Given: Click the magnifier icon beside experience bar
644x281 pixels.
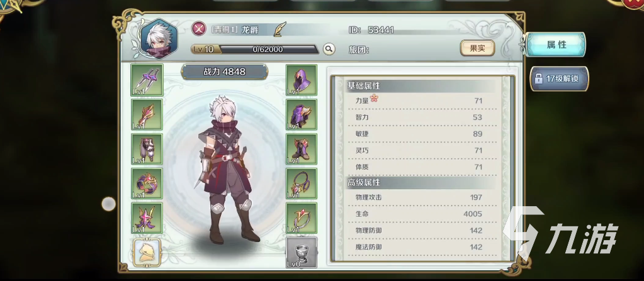Looking at the screenshot, I should pyautogui.click(x=329, y=49).
